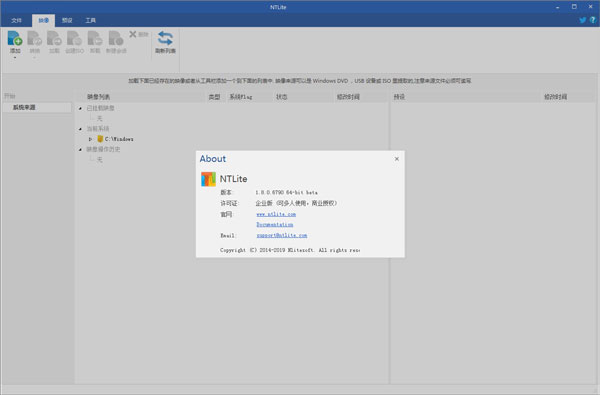Image resolution: width=600 pixels, height=395 pixels.
Task: Click the NTLite logo in About dialog
Action: (208, 179)
